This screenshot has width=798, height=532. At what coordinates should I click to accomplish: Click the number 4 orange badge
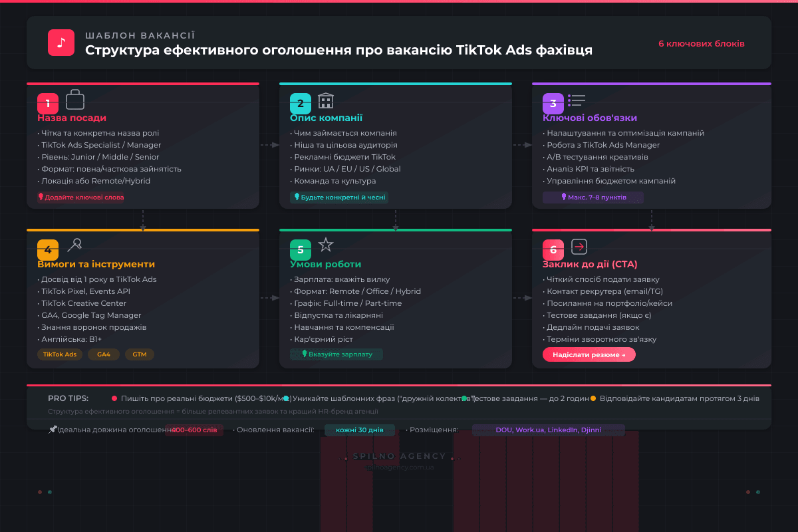point(48,250)
